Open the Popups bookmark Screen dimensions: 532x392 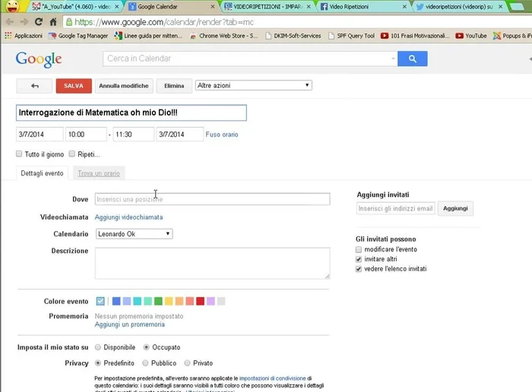[512, 36]
